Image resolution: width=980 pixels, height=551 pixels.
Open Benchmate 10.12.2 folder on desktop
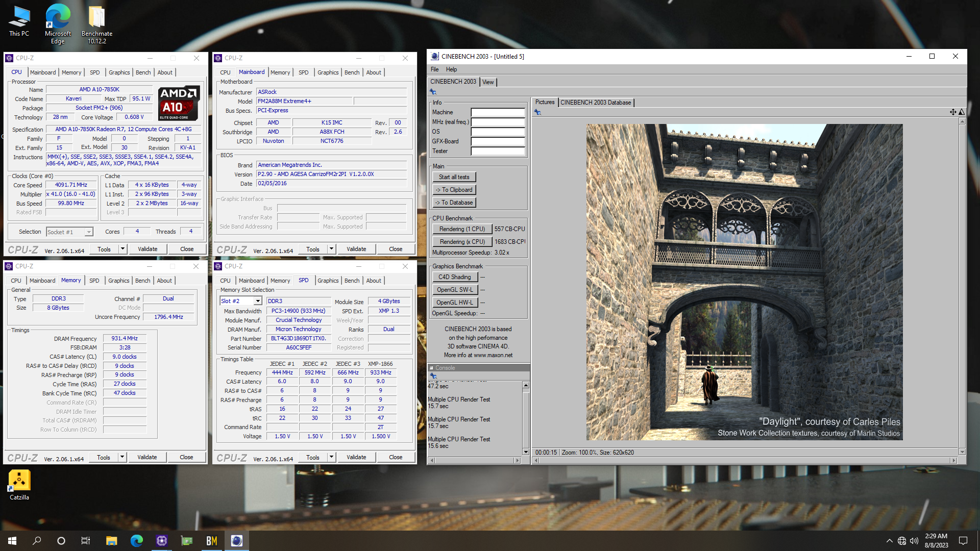(96, 24)
